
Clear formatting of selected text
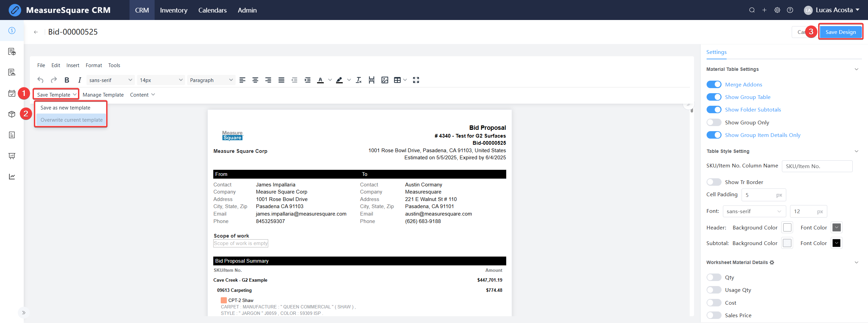pyautogui.click(x=359, y=80)
